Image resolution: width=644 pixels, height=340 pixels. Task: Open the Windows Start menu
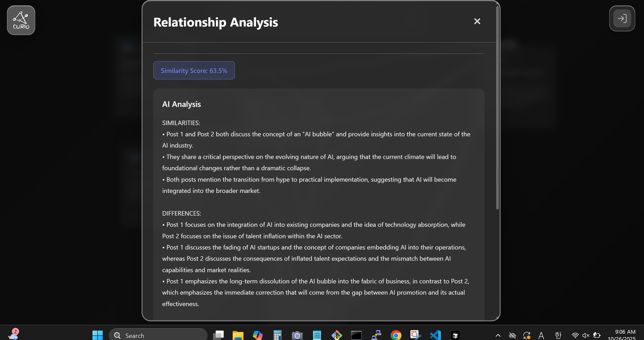(x=98, y=335)
